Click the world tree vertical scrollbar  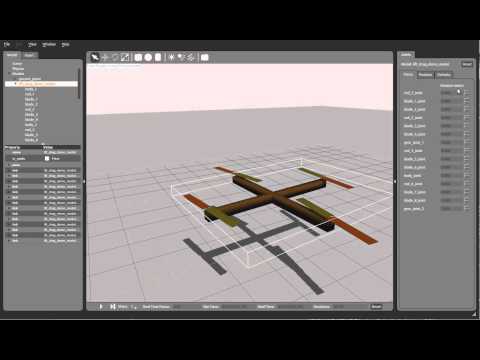[x=79, y=83]
